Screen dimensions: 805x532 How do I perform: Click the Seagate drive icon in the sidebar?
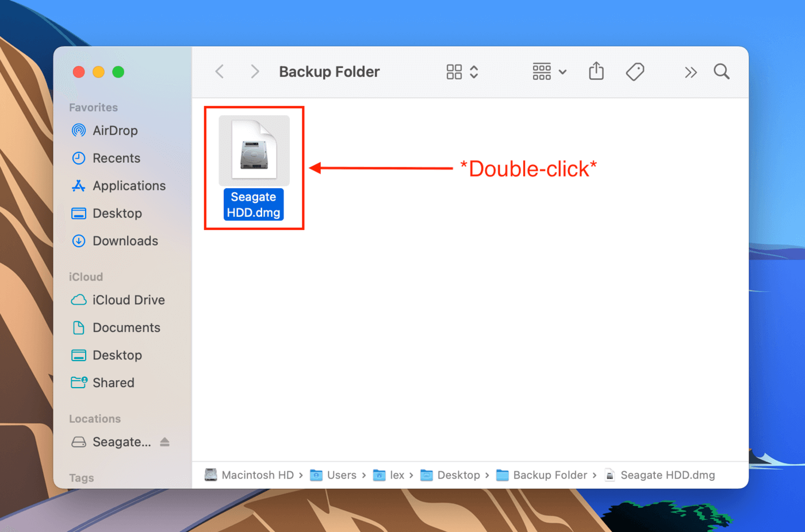[79, 442]
